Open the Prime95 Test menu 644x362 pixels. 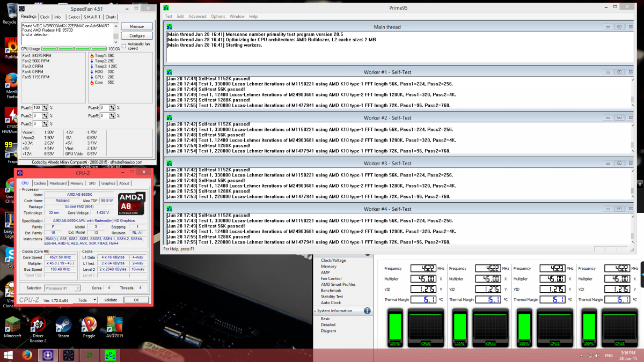pyautogui.click(x=169, y=17)
